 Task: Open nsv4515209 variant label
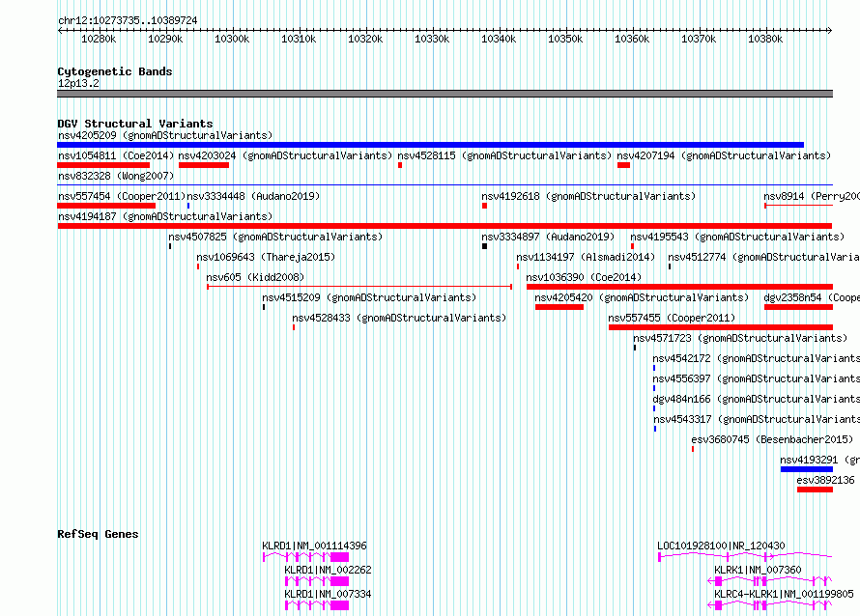pyautogui.click(x=369, y=297)
